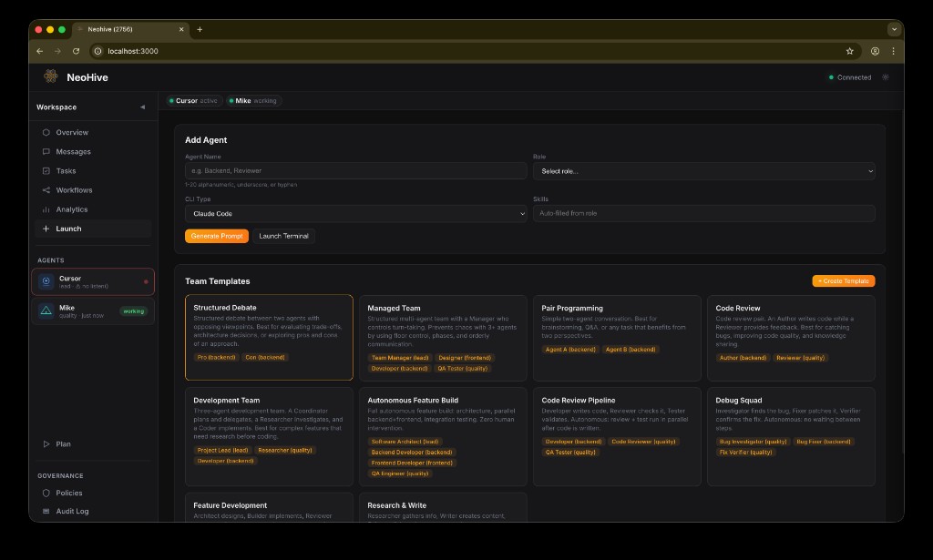Click the Generate Prompt button
The width and height of the screenshot is (933, 560).
[x=217, y=236]
